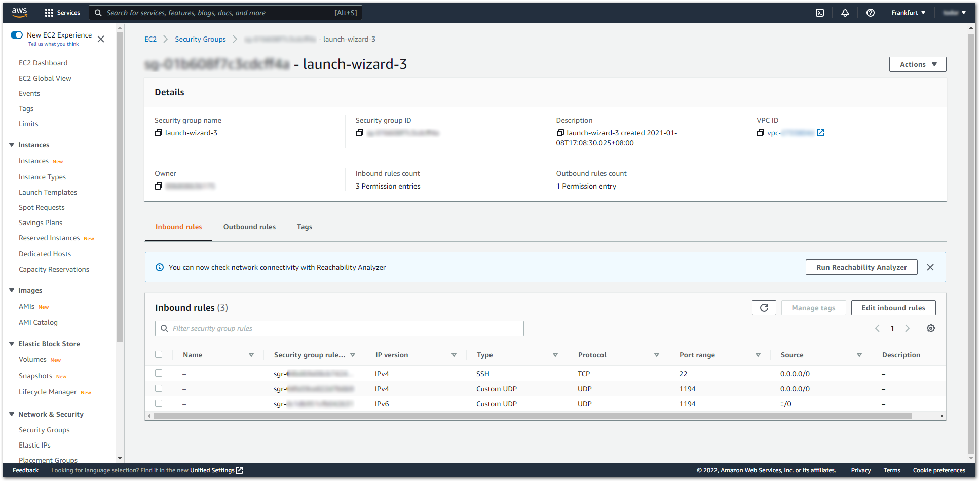Refresh the inbound rules table
The width and height of the screenshot is (980, 482).
point(764,308)
